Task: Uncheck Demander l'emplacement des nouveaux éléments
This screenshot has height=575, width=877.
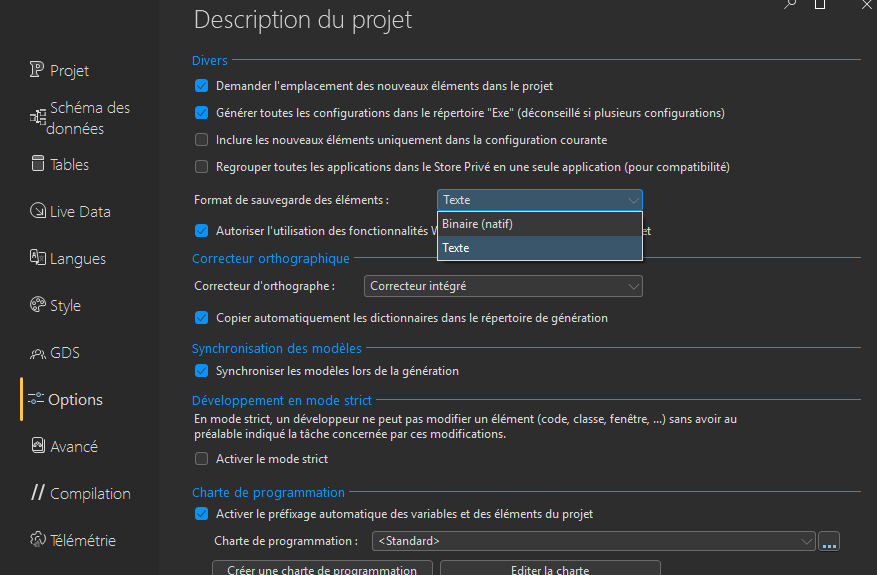Action: point(202,86)
